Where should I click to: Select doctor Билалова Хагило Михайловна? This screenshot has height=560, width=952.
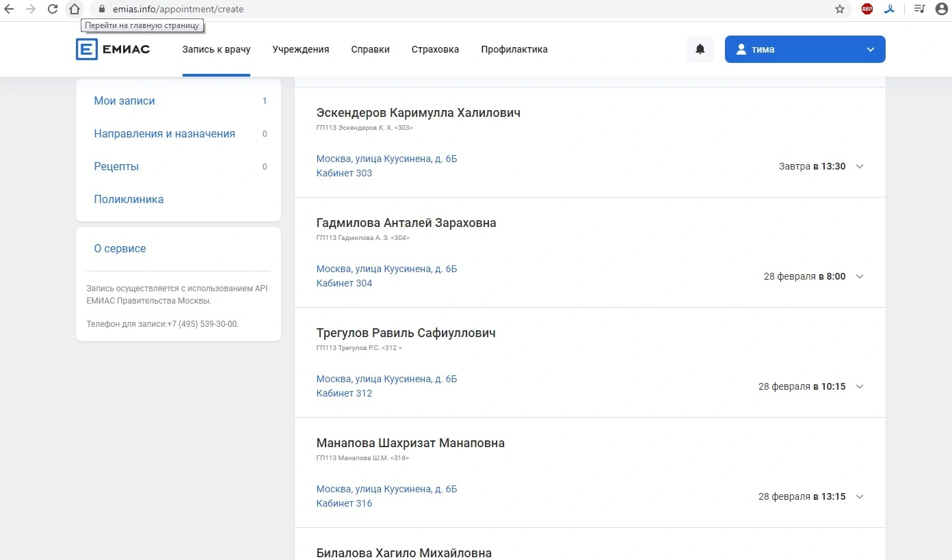pyautogui.click(x=404, y=553)
